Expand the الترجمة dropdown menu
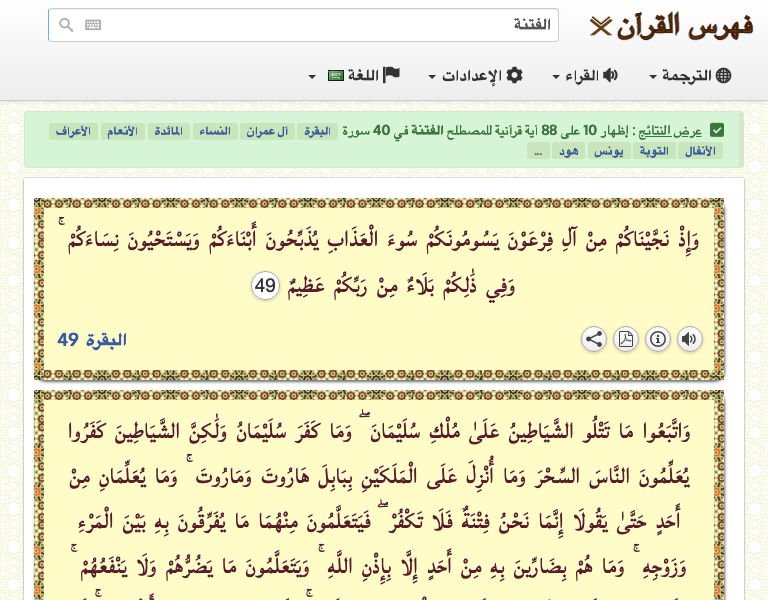 pyautogui.click(x=690, y=76)
